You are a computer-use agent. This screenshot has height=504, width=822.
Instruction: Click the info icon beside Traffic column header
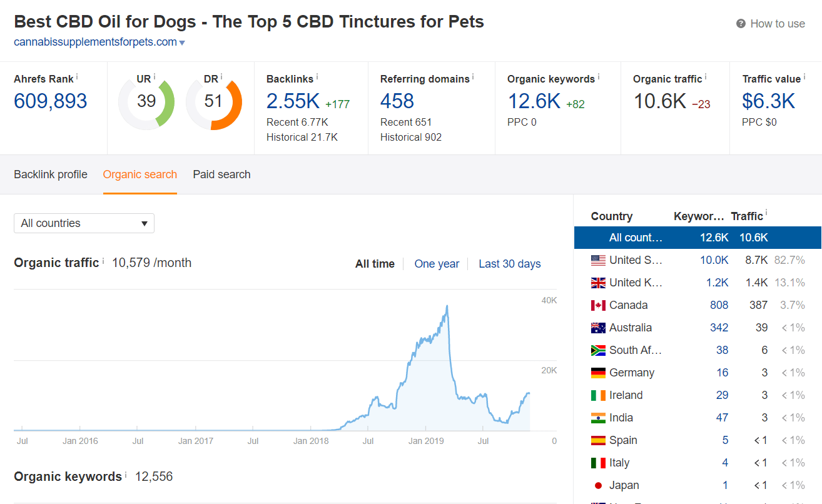(x=766, y=213)
